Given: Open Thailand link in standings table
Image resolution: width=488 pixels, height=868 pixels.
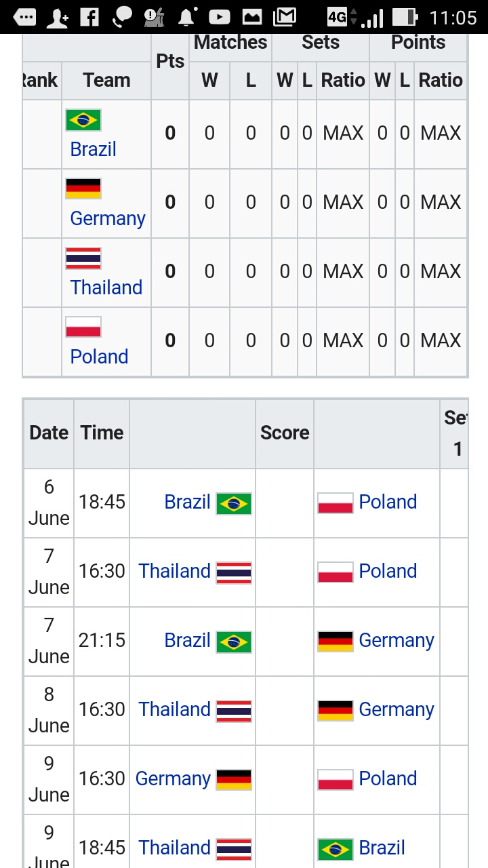Looking at the screenshot, I should tap(106, 288).
